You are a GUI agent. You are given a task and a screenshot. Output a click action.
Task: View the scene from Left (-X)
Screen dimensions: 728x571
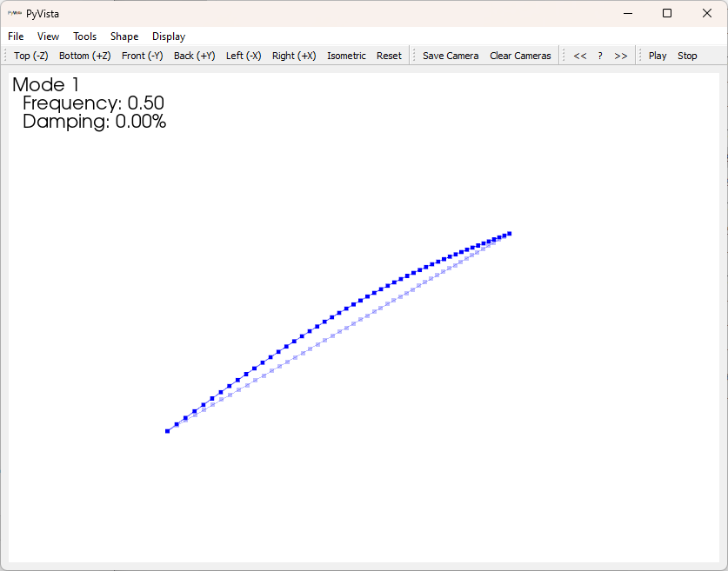click(x=242, y=55)
